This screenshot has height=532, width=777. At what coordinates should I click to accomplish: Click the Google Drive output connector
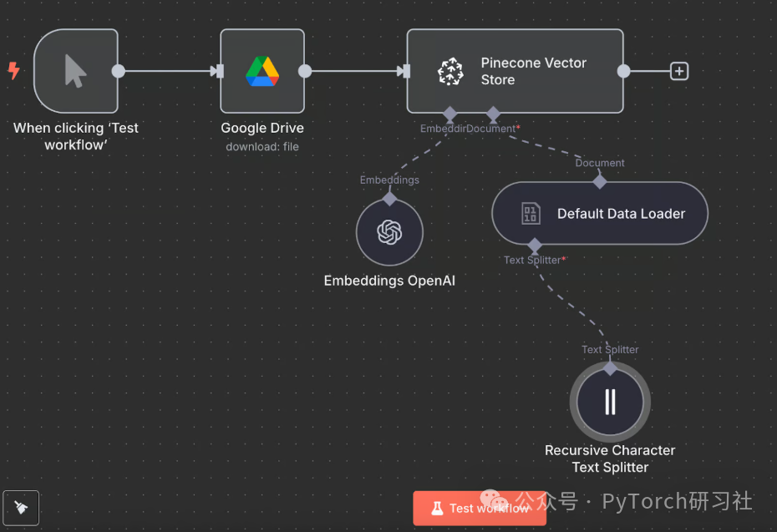(305, 71)
